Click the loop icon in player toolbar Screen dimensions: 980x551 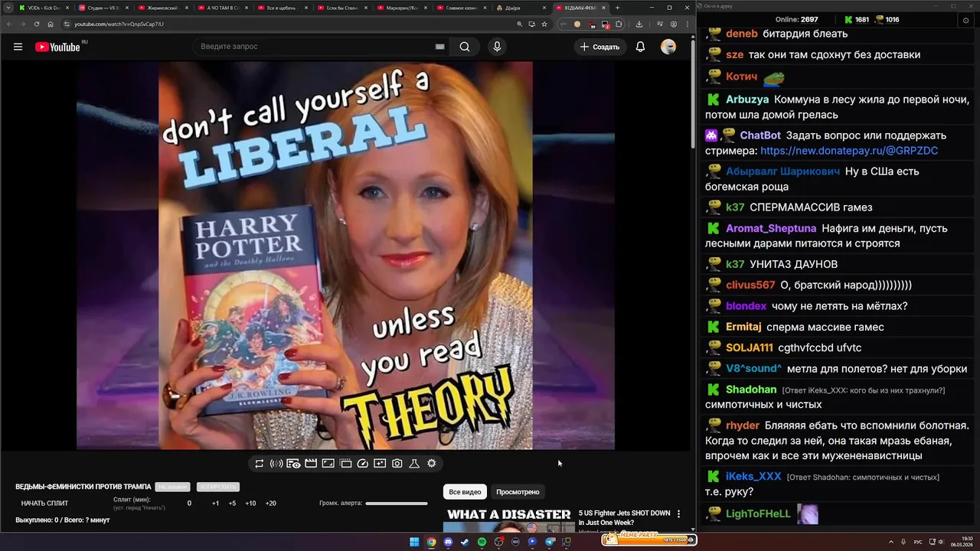(x=260, y=463)
